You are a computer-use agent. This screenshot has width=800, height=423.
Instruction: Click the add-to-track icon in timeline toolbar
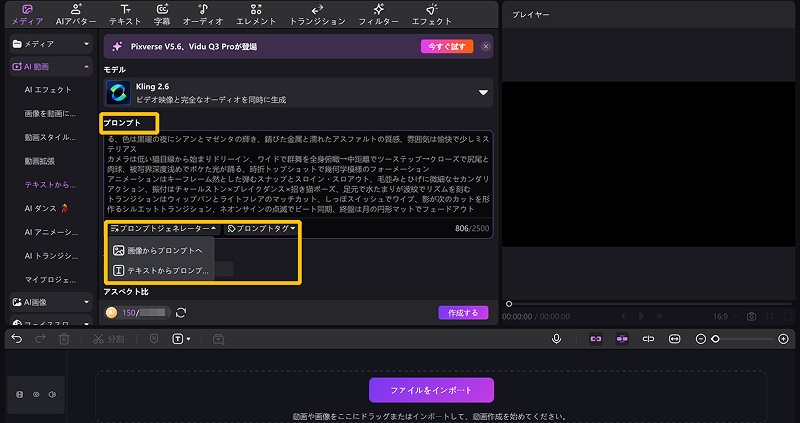218,339
